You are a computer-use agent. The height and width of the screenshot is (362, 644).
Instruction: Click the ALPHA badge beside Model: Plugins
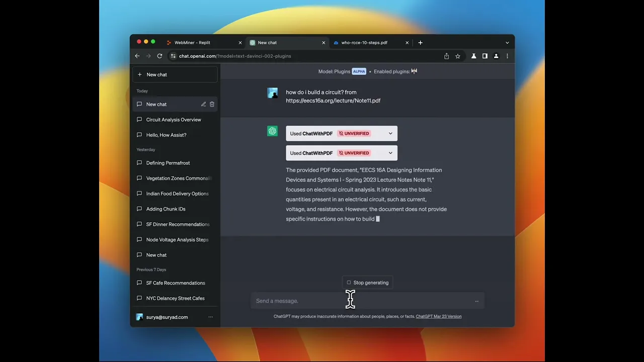pyautogui.click(x=359, y=71)
